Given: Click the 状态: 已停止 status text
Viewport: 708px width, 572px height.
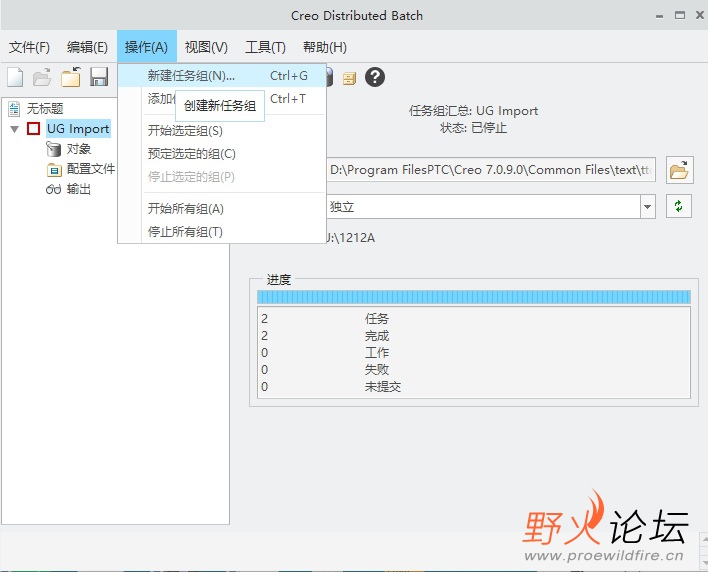Looking at the screenshot, I should 473,128.
